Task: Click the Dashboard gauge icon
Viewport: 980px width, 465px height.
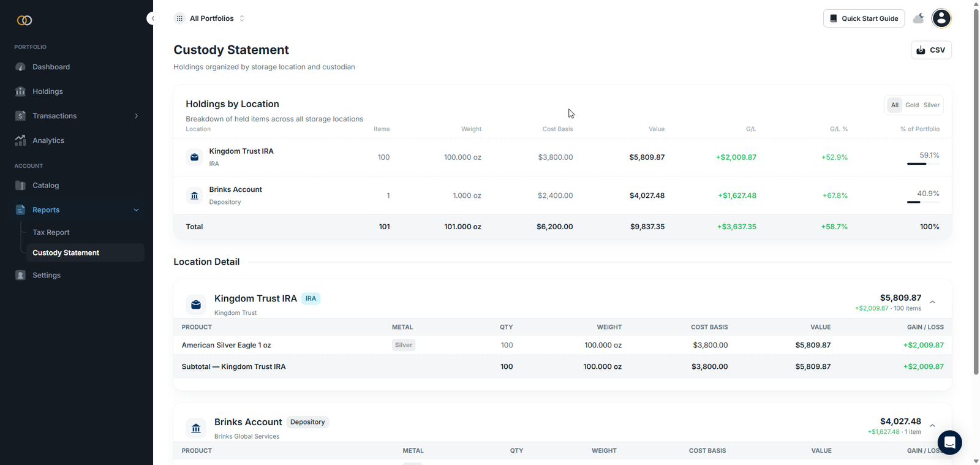Action: click(20, 67)
